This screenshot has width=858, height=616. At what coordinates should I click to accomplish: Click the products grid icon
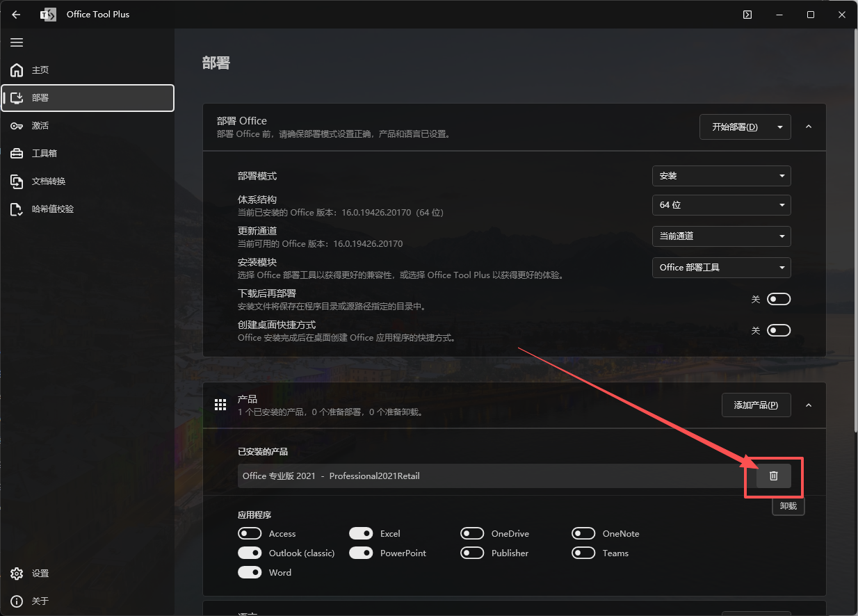(220, 405)
